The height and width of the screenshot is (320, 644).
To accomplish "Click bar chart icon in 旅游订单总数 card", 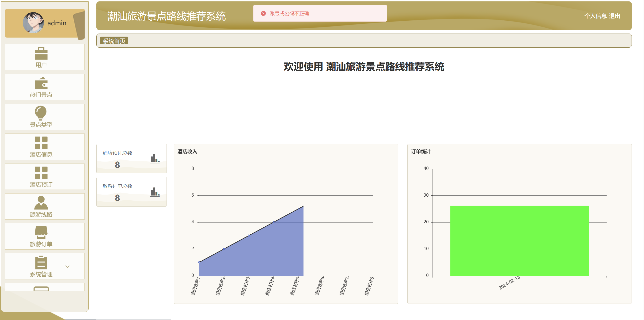I will click(x=155, y=192).
